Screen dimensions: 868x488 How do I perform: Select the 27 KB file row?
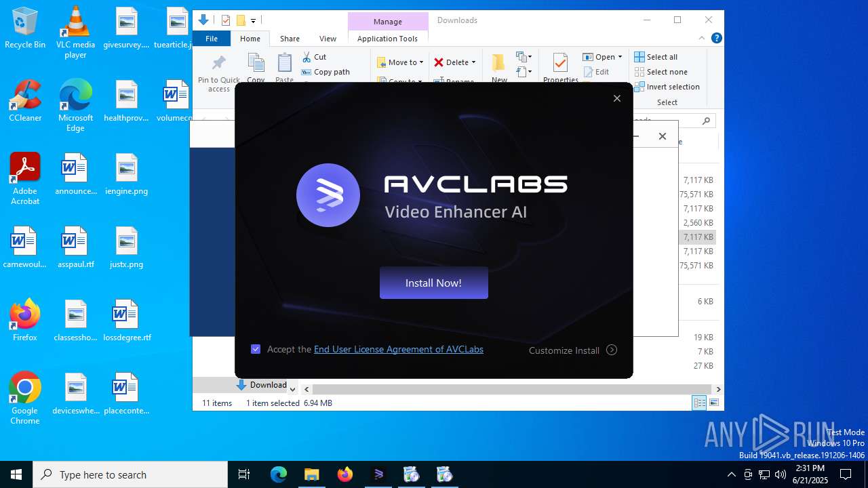click(703, 366)
